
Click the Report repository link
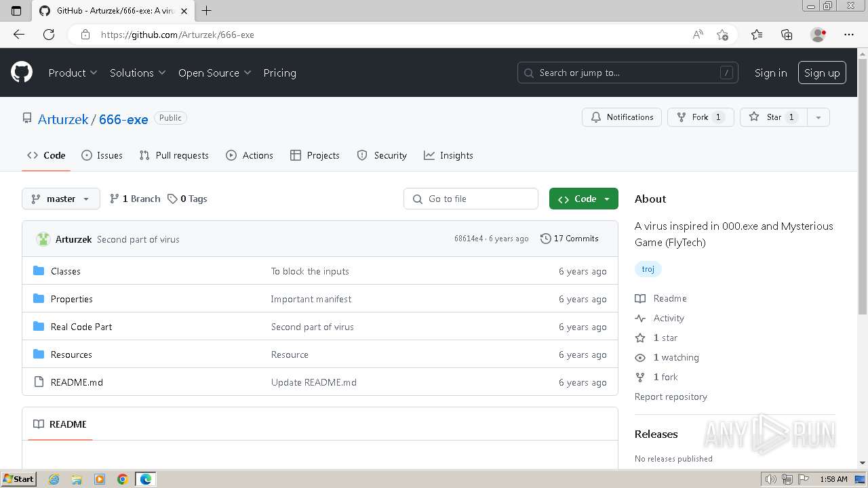(671, 396)
